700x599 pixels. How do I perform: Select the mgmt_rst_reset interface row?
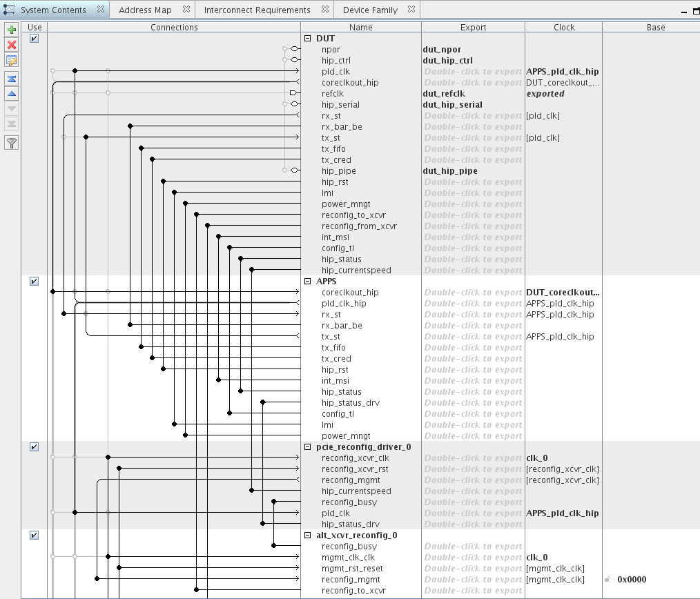coord(352,569)
